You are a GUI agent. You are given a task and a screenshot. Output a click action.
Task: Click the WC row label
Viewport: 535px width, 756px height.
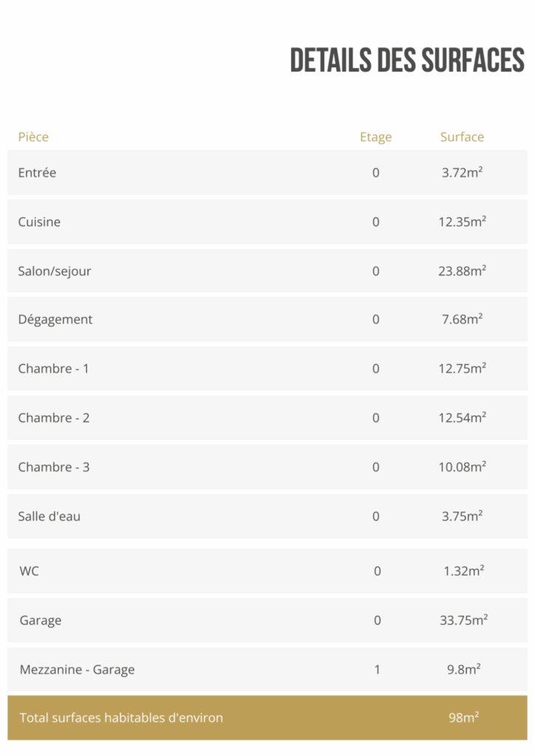pyautogui.click(x=29, y=571)
